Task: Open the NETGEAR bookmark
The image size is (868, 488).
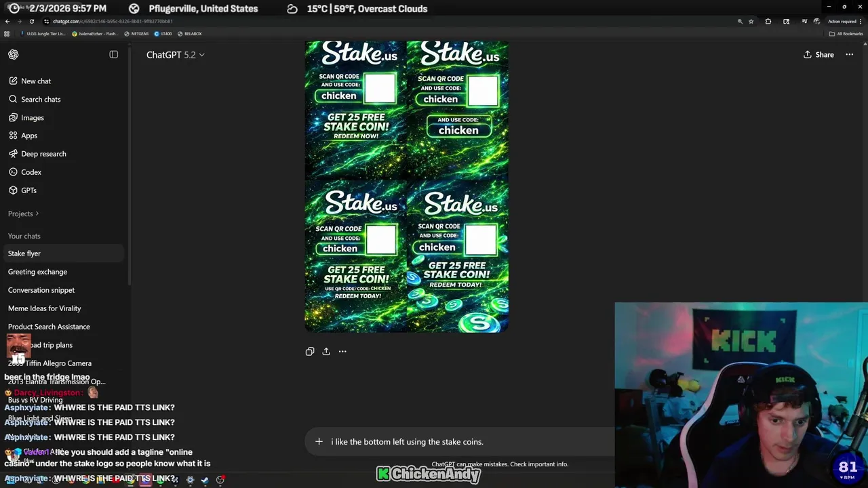Action: (x=136, y=33)
